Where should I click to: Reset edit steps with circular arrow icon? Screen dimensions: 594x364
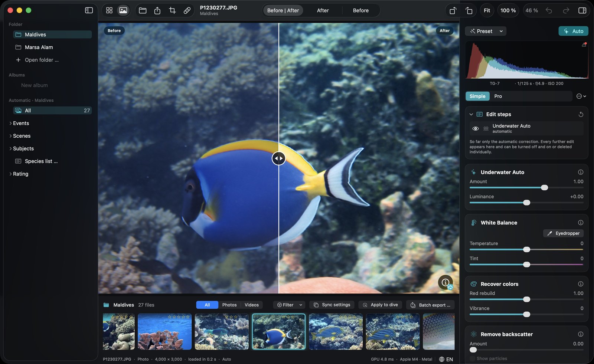point(581,114)
